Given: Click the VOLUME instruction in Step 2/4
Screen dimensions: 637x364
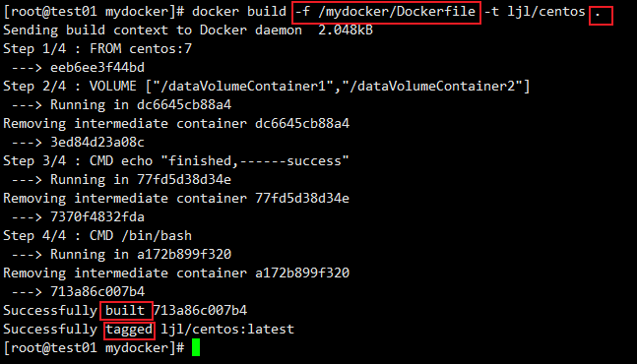Looking at the screenshot, I should pos(309,87).
